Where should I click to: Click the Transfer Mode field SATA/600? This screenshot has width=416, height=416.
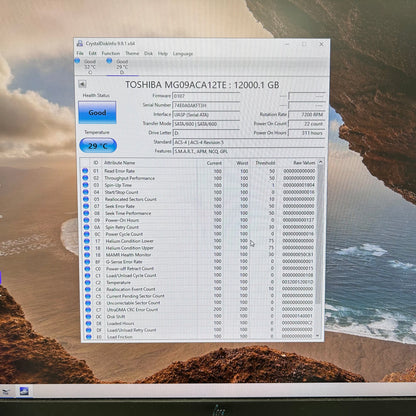tap(206, 124)
